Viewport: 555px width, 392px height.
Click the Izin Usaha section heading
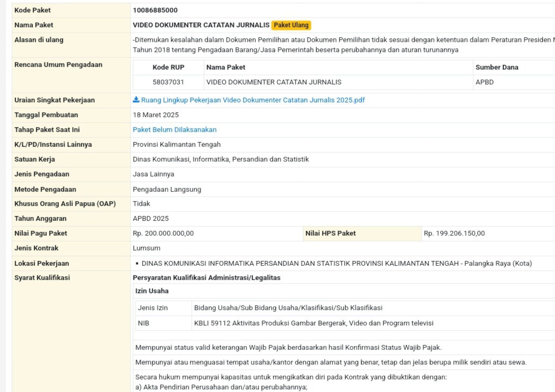pos(152,291)
